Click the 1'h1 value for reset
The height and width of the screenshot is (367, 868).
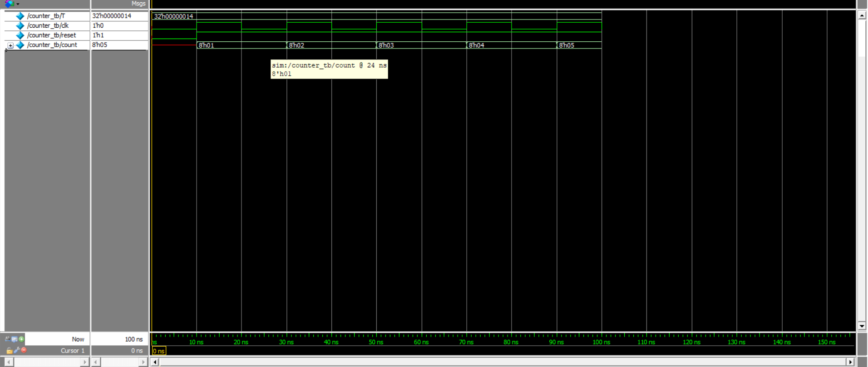(x=98, y=35)
